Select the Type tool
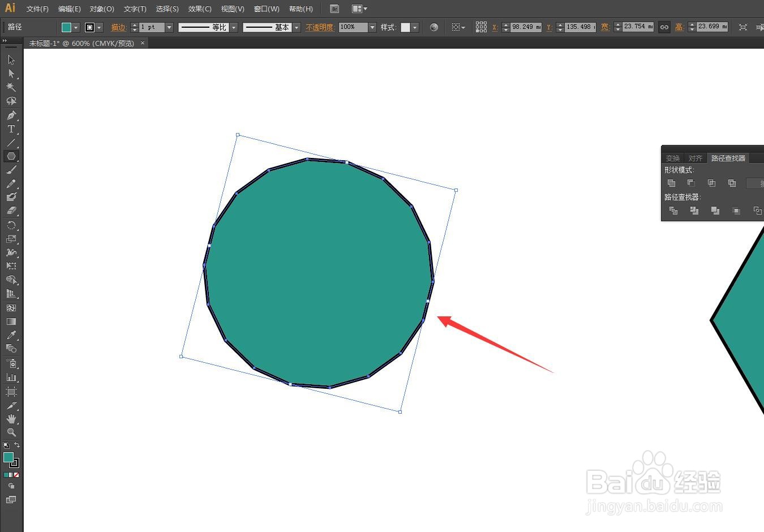Screen dimensions: 764x532 click(x=11, y=129)
